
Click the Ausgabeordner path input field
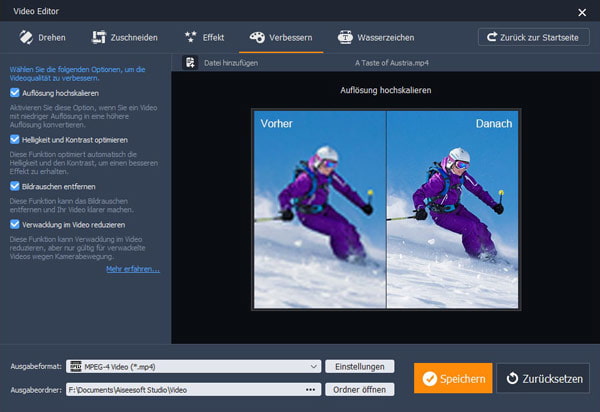(180, 388)
